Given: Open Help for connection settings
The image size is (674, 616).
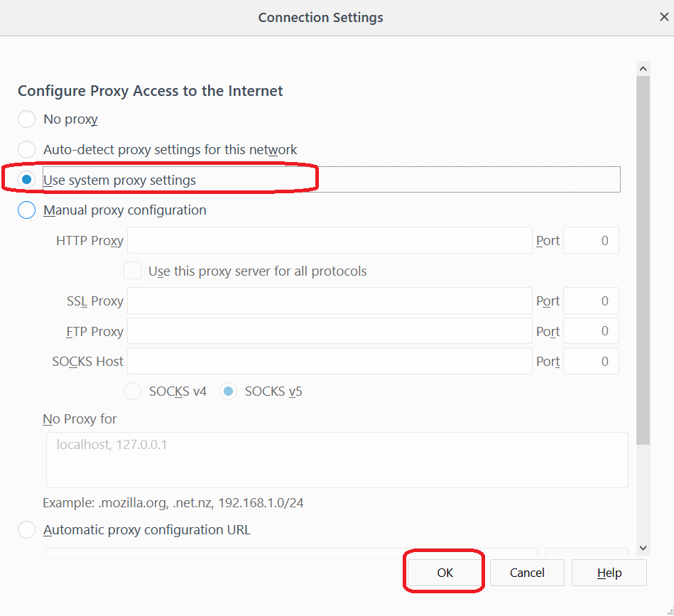Looking at the screenshot, I should (609, 573).
